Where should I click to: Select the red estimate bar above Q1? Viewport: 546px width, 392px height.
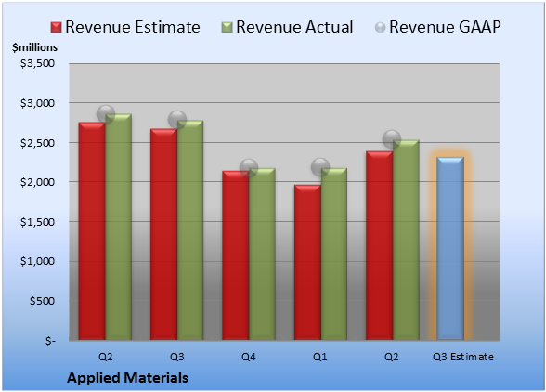click(307, 262)
